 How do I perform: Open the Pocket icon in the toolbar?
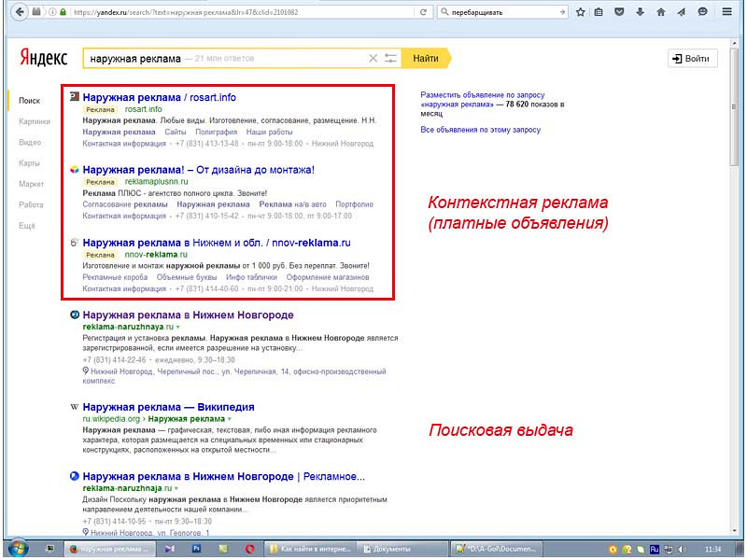[x=619, y=12]
